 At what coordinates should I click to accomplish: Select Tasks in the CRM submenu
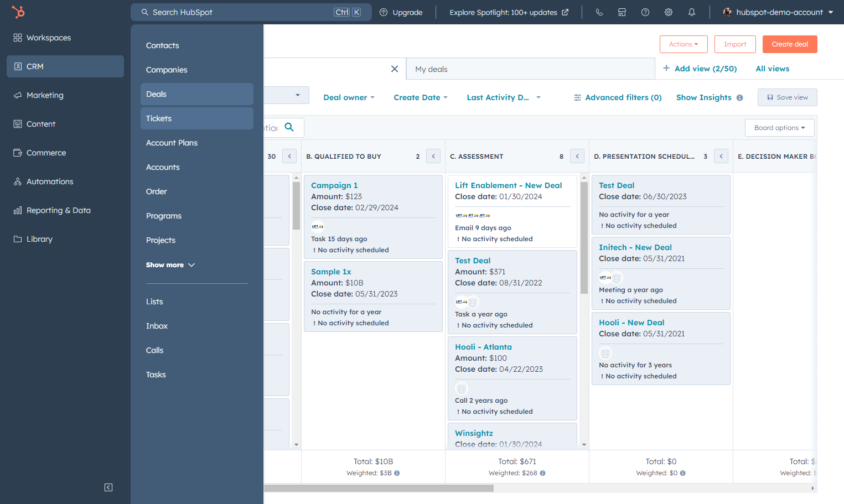coord(197,375)
